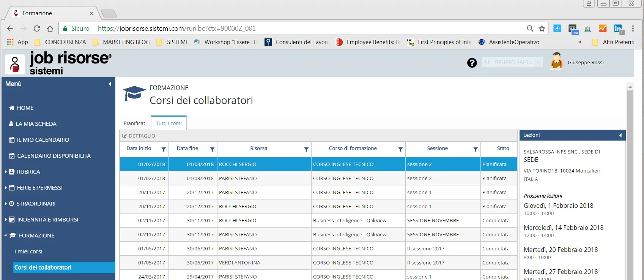This screenshot has width=644, height=280.
Task: Open the A1 - GRUPPO SALS dropdown
Action: point(512,62)
